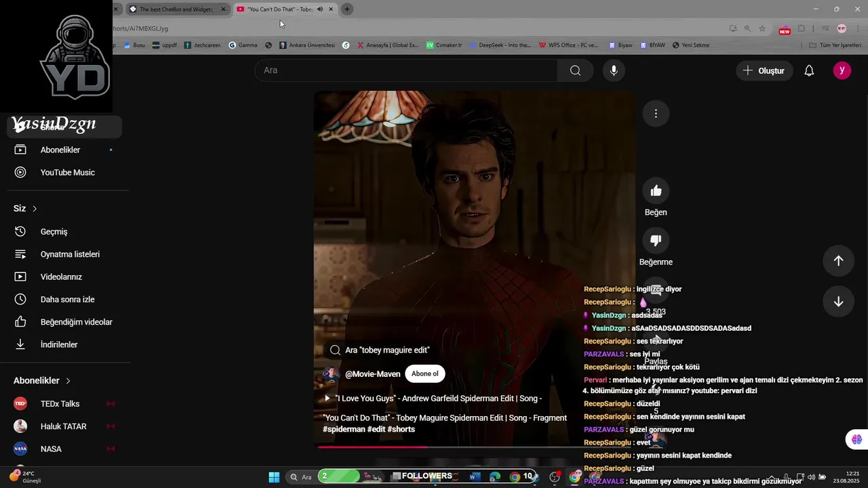
Task: Expand the Siz section chevron
Action: pyautogui.click(x=35, y=209)
